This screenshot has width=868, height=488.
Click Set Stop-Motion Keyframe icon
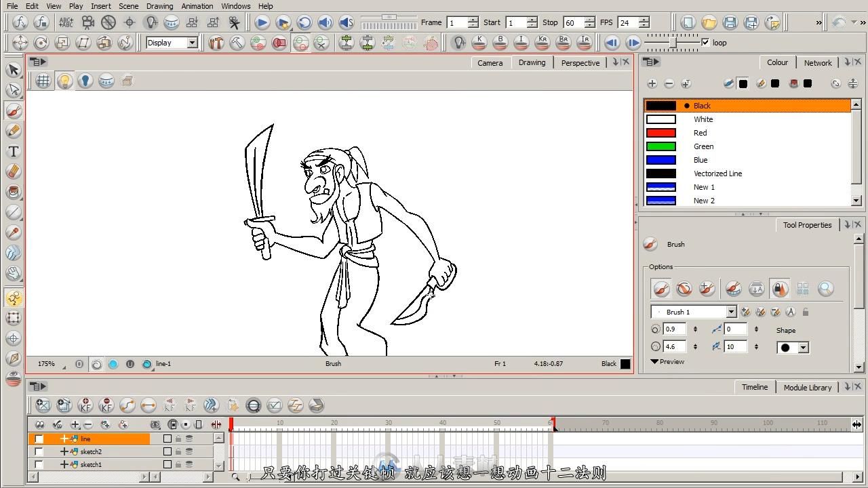click(149, 405)
